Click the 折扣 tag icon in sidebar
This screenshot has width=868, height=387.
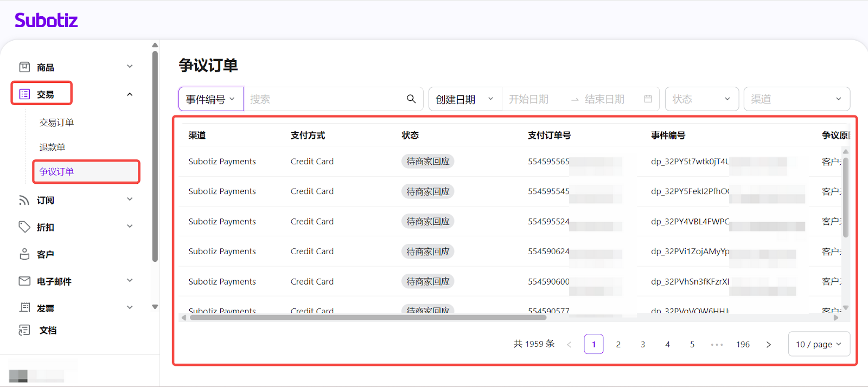[24, 227]
